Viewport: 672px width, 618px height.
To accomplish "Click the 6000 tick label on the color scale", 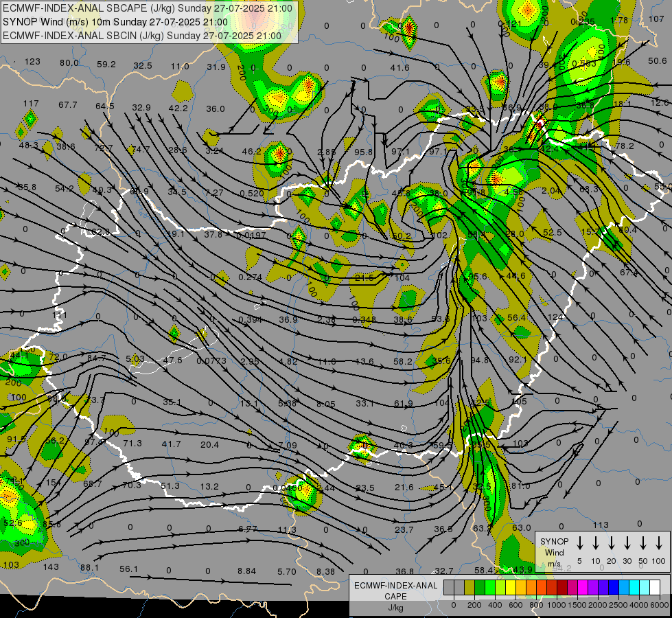I will click(x=660, y=605).
